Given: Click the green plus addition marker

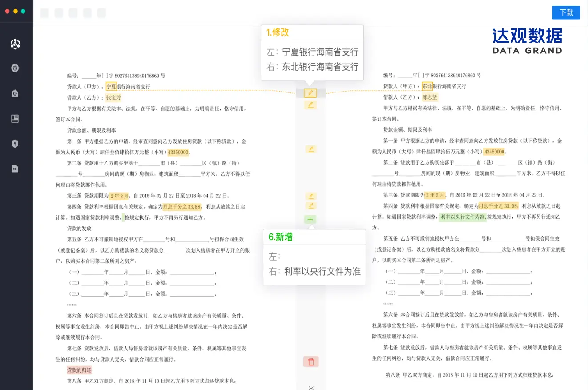Looking at the screenshot, I should (x=310, y=219).
